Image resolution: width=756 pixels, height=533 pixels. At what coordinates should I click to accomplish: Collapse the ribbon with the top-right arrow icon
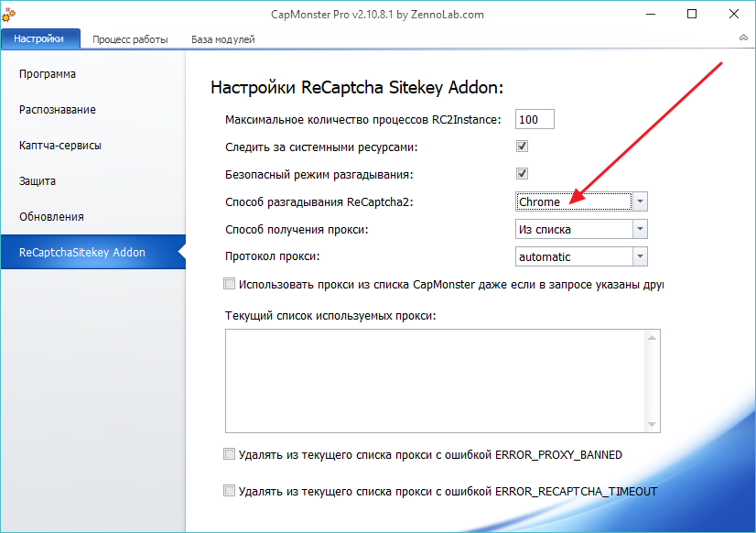[743, 38]
